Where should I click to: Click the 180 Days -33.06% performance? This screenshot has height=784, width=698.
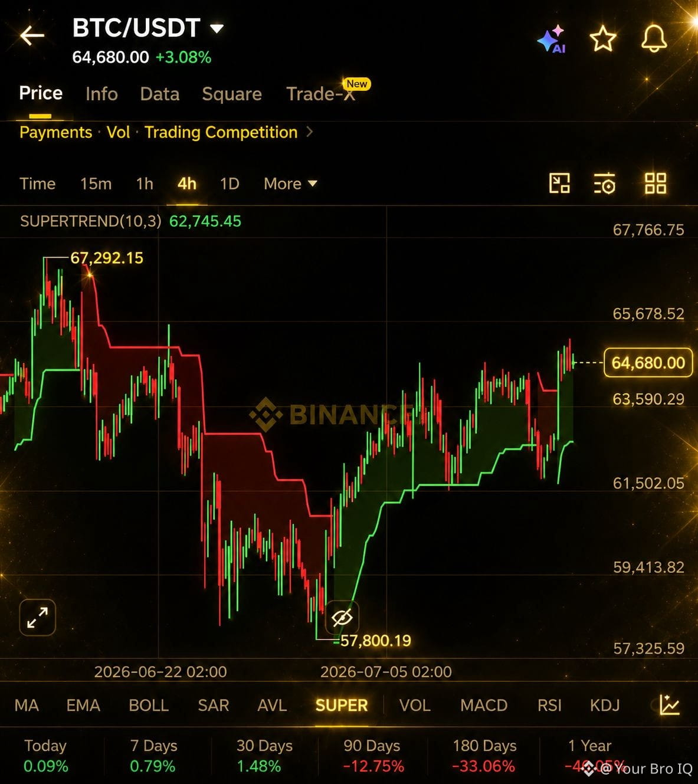484,756
